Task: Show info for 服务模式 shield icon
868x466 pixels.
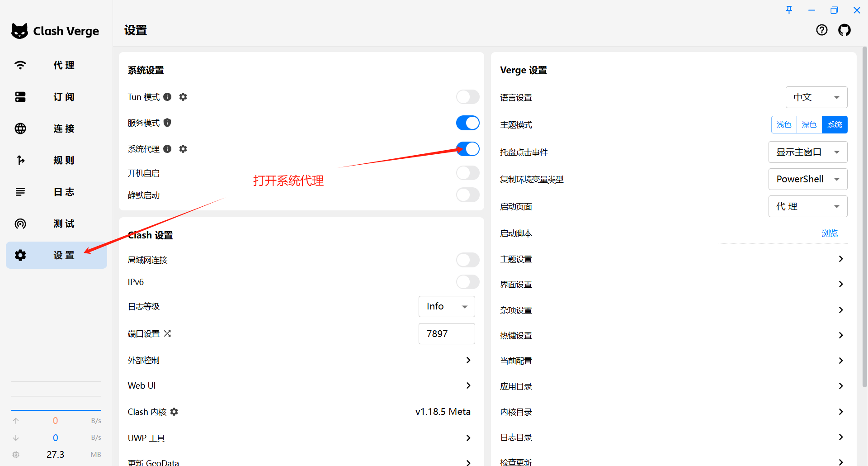Action: [x=167, y=123]
